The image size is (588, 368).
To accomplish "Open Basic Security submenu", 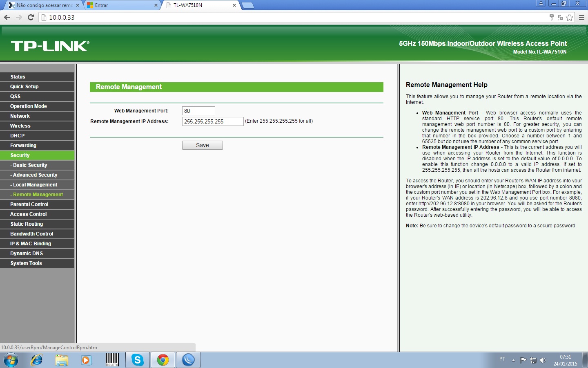I will click(37, 165).
